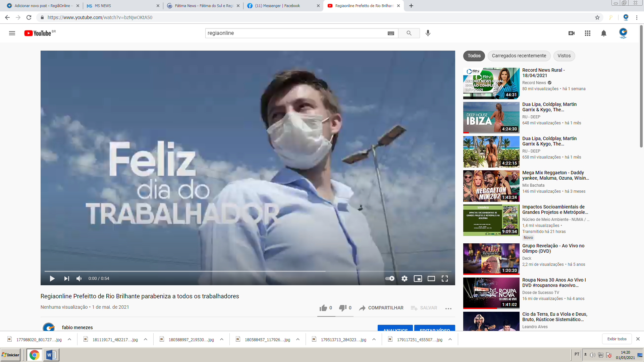The height and width of the screenshot is (362, 644).
Task: Select Carregados recentemente filter chip
Action: pyautogui.click(x=519, y=56)
